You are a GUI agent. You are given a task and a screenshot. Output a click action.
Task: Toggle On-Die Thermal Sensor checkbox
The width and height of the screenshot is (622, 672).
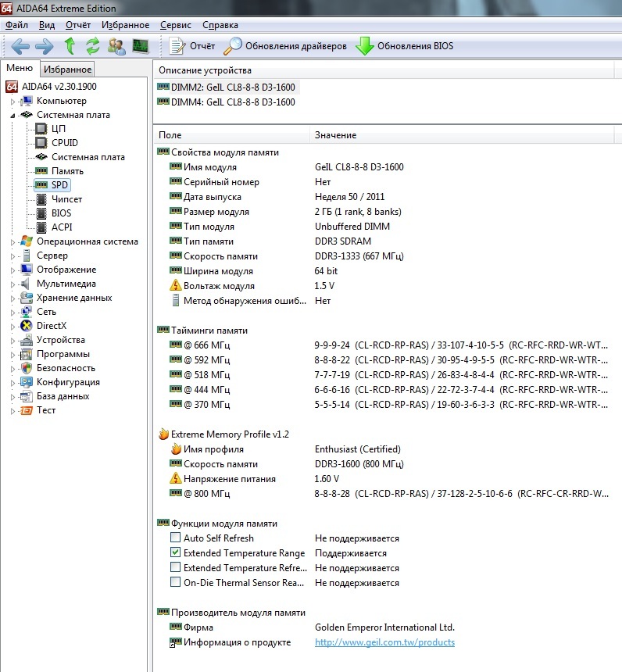click(x=176, y=582)
